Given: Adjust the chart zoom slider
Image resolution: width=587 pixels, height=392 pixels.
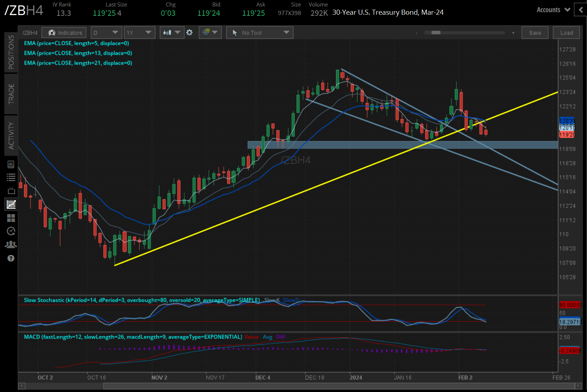Looking at the screenshot, I should point(436,32).
